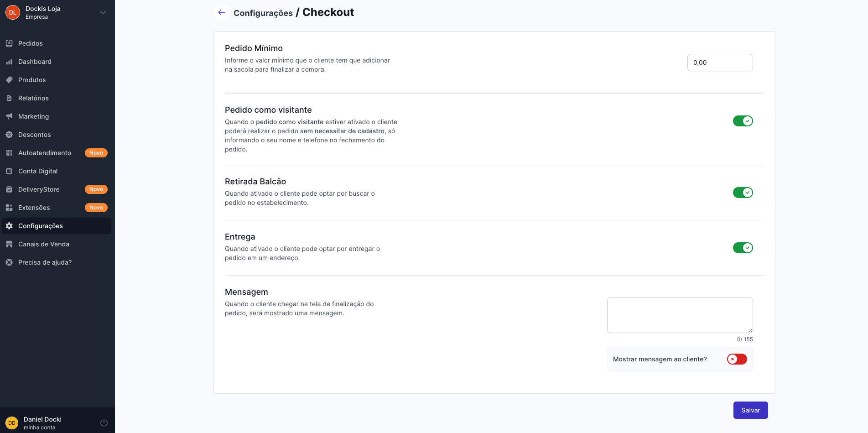Click the back arrow next to Configurações
Image resolution: width=868 pixels, height=433 pixels.
tap(222, 12)
